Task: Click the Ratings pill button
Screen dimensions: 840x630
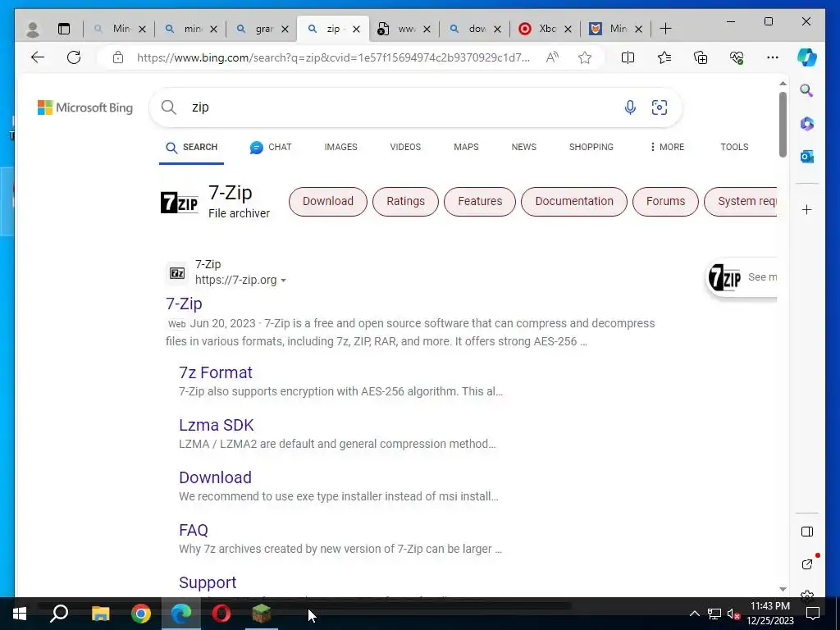Action: [405, 202]
